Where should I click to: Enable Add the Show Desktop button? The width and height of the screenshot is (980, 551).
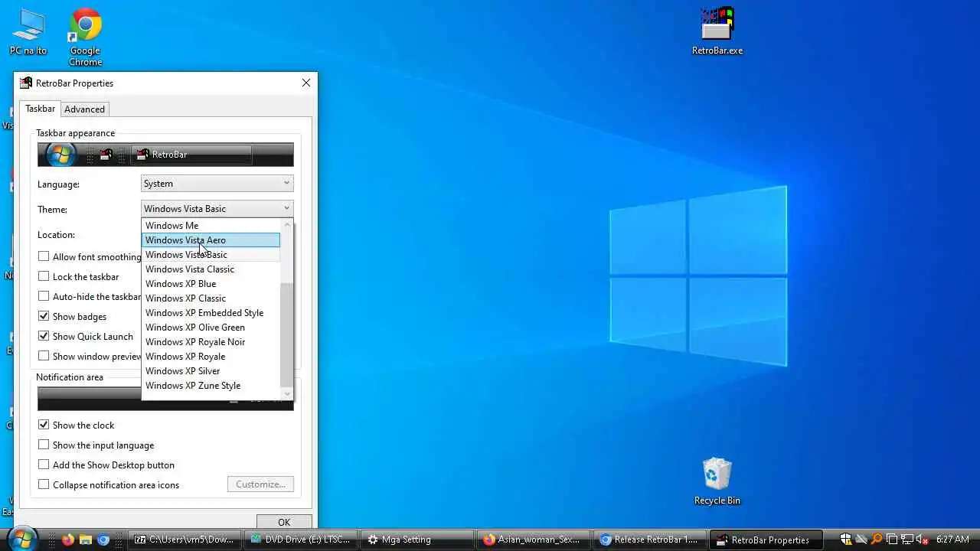tap(44, 465)
